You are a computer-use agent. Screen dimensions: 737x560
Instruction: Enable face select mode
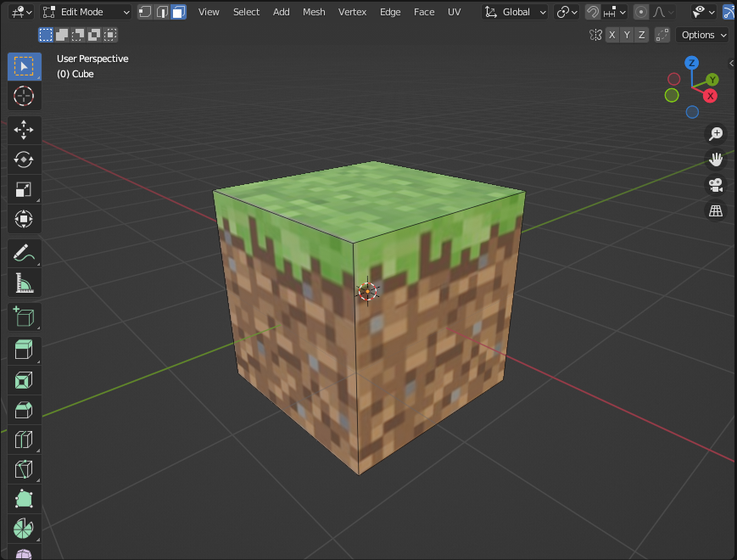pyautogui.click(x=179, y=12)
